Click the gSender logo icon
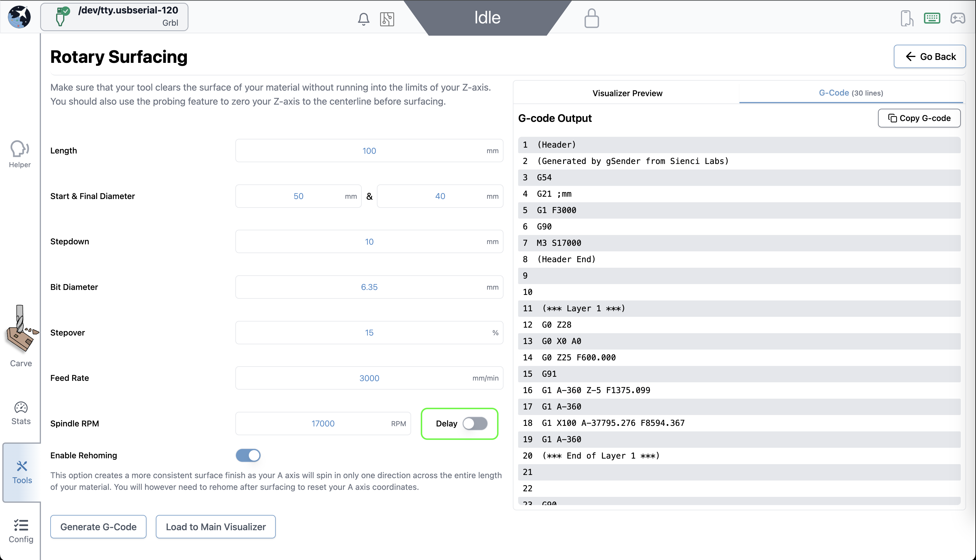Image resolution: width=976 pixels, height=560 pixels. coord(19,17)
